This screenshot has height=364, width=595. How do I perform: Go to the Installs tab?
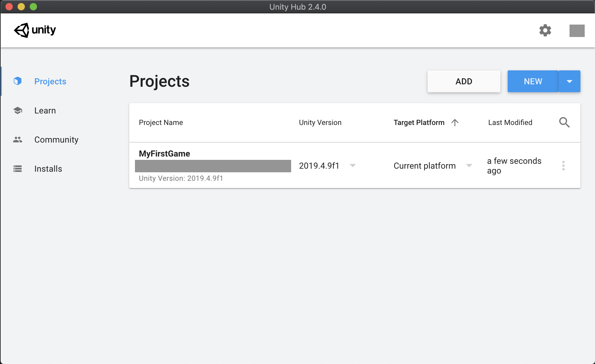tap(48, 169)
